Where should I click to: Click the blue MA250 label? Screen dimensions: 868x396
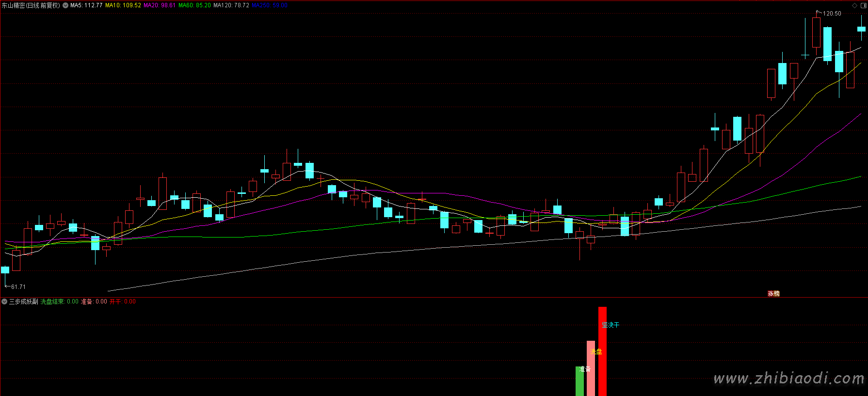point(270,5)
